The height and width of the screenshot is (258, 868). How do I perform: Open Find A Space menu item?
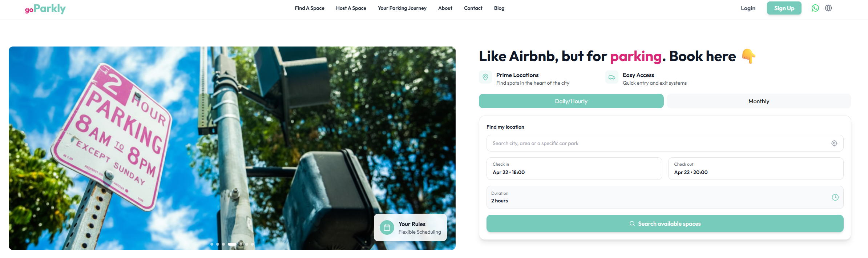point(310,8)
